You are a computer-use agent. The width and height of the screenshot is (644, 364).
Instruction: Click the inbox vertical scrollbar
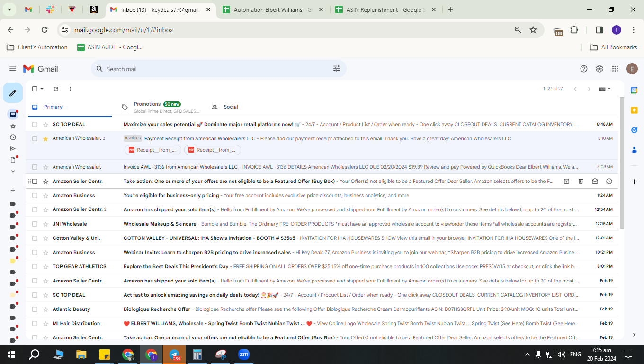tap(622, 164)
